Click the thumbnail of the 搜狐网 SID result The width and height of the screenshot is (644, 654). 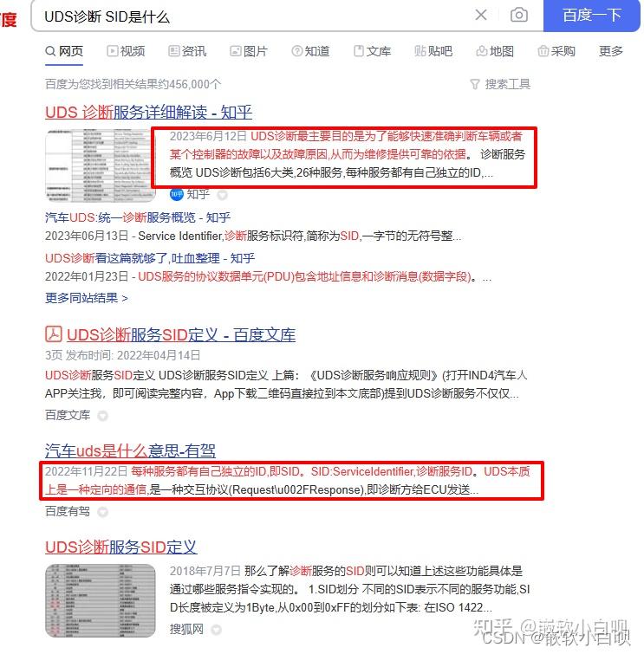point(101,600)
